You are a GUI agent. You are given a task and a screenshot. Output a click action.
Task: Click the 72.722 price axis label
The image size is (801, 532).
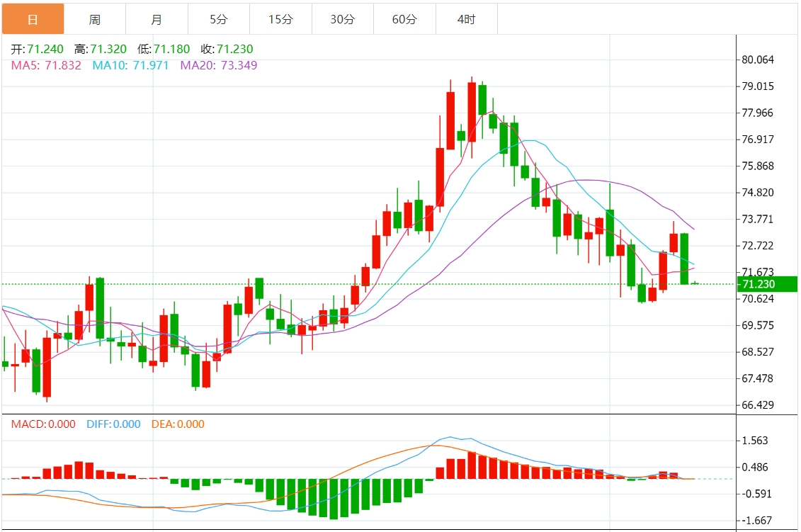tap(758, 246)
